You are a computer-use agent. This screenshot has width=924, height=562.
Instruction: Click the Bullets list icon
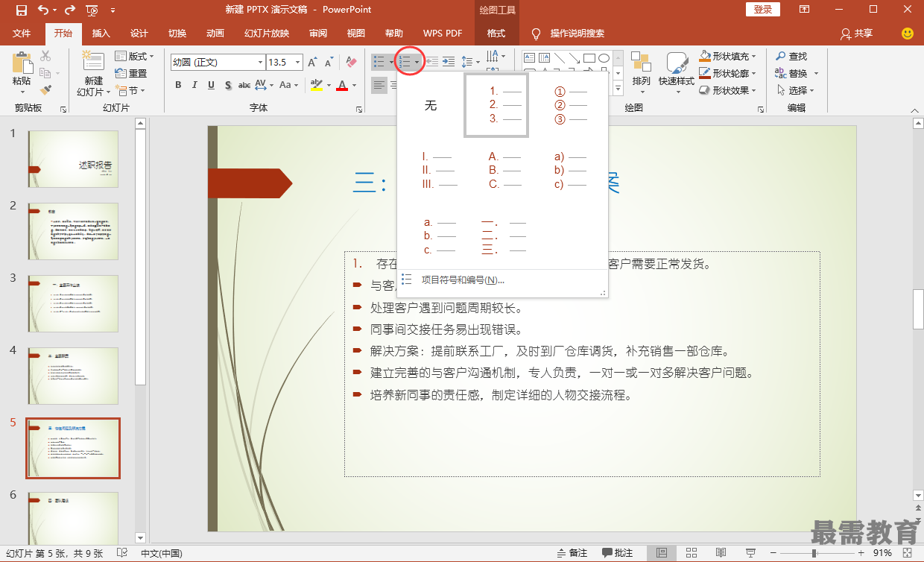[x=379, y=62]
